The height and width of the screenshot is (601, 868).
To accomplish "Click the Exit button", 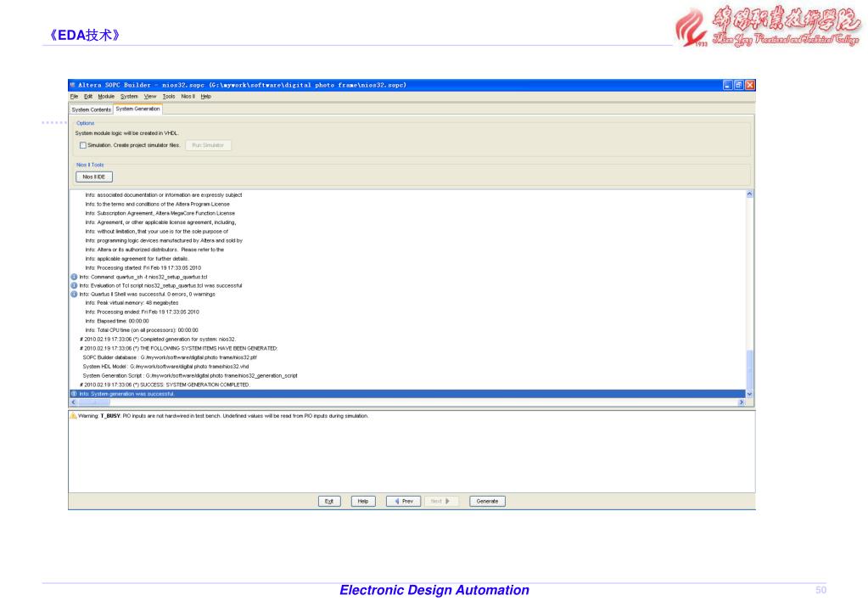I will (x=329, y=502).
